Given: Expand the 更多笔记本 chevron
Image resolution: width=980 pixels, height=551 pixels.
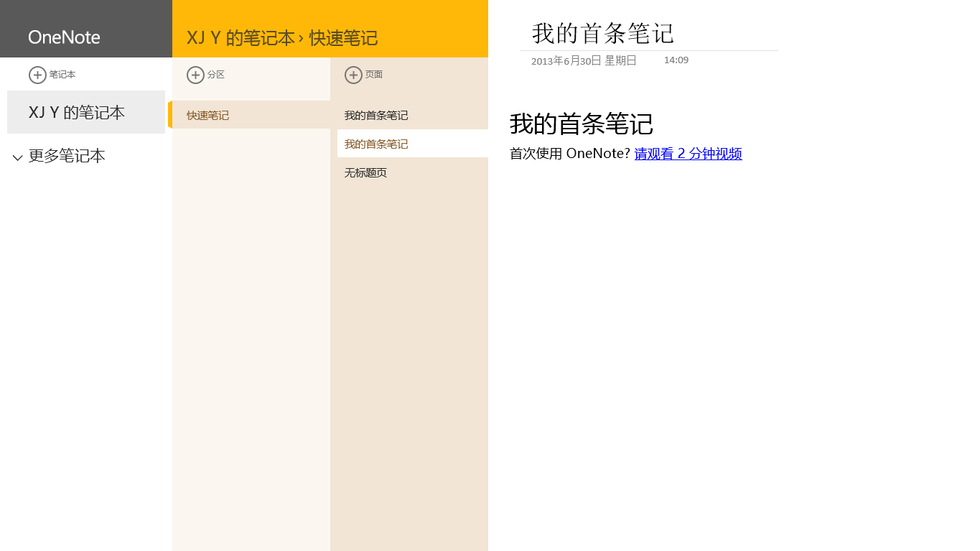Looking at the screenshot, I should [x=18, y=157].
